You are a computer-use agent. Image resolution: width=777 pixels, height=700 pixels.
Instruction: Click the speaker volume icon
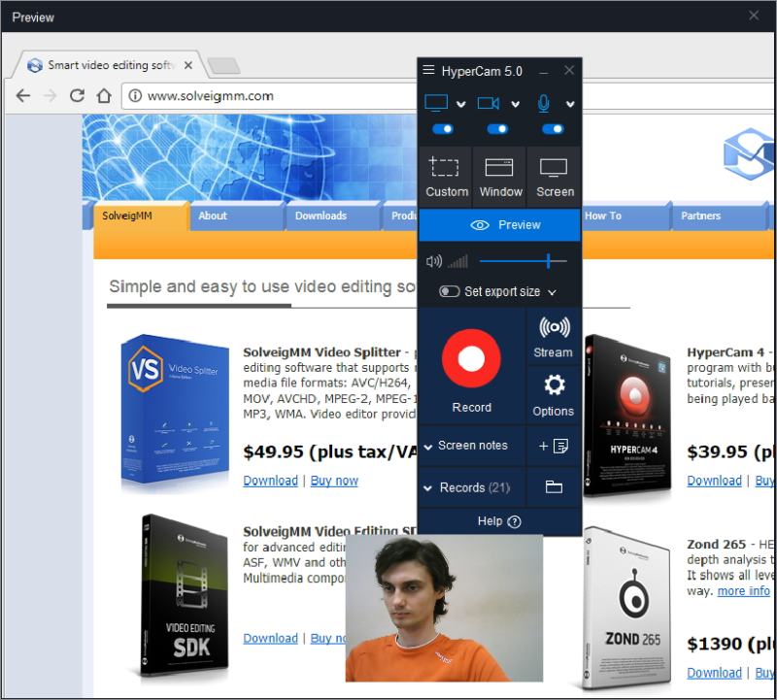coord(434,261)
